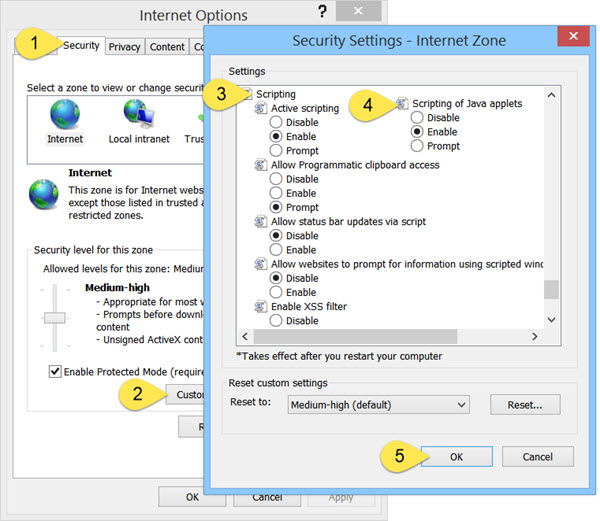The height and width of the screenshot is (521, 600).
Task: Toggle Enable Protected Mode checkbox
Action: tap(55, 371)
